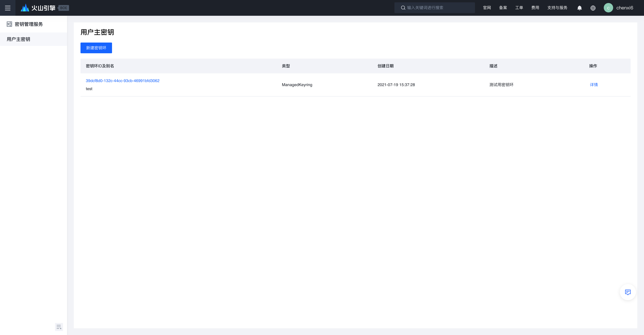This screenshot has height=335, width=644.
Task: Click the search magnifier icon
Action: pos(403,8)
